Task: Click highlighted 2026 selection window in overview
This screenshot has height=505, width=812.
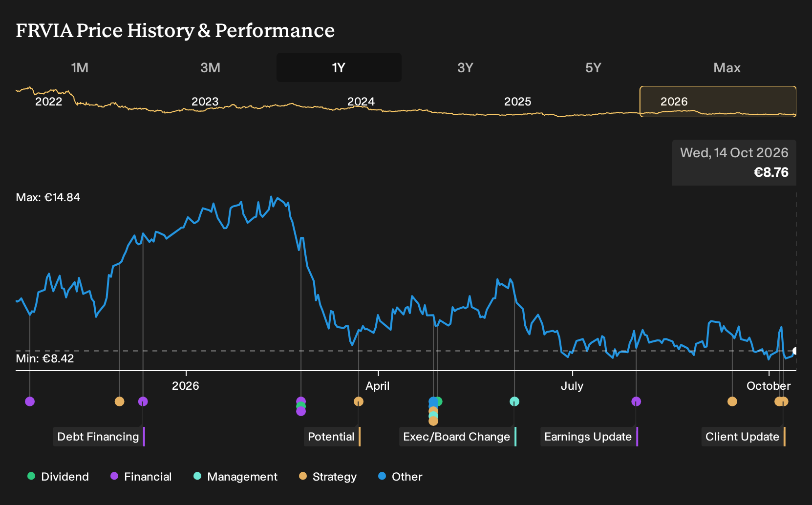Action: click(718, 102)
